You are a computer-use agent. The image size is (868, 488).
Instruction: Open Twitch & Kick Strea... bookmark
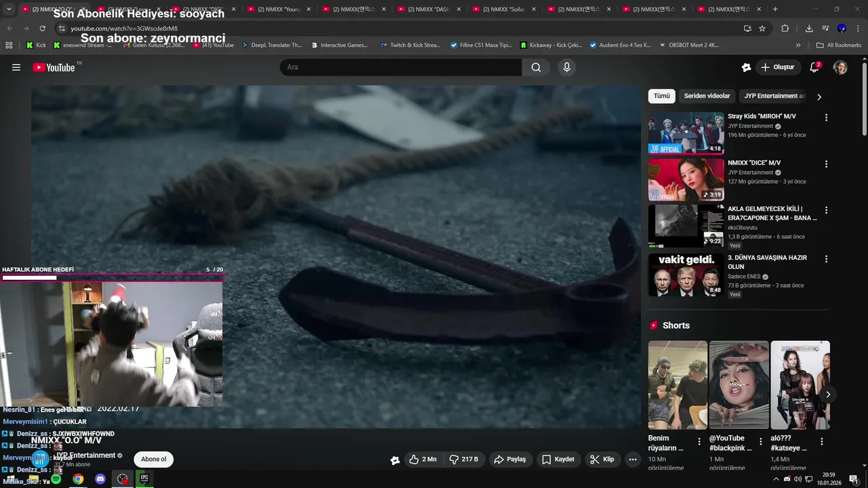tap(410, 45)
